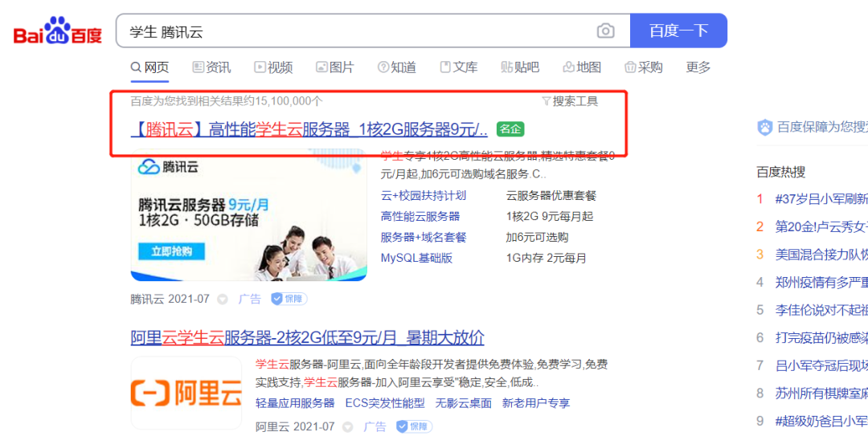Open the 腾讯云 高性能学生云服务器 result title
Viewport: 868px width, 436px height.
(x=309, y=129)
